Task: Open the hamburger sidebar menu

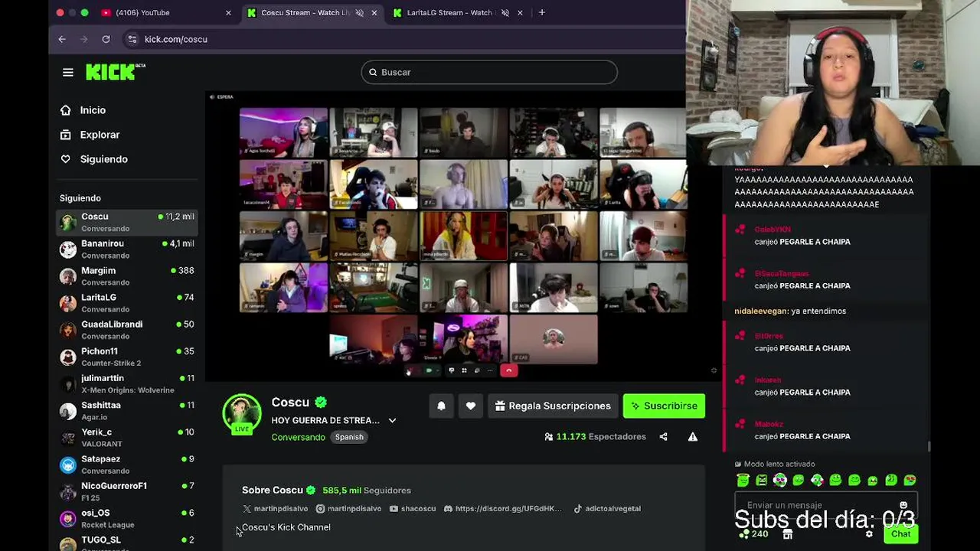Action: tap(68, 72)
